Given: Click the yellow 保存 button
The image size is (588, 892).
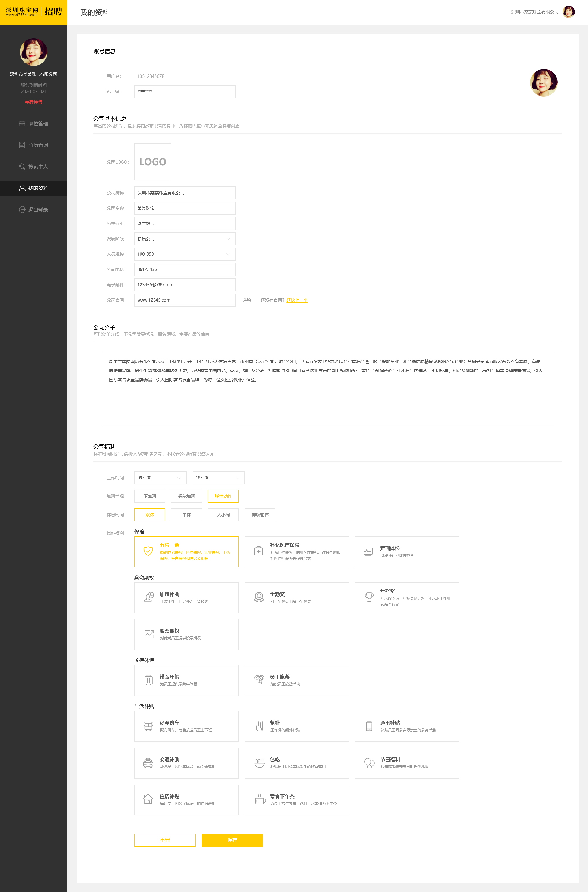Looking at the screenshot, I should tap(232, 840).
